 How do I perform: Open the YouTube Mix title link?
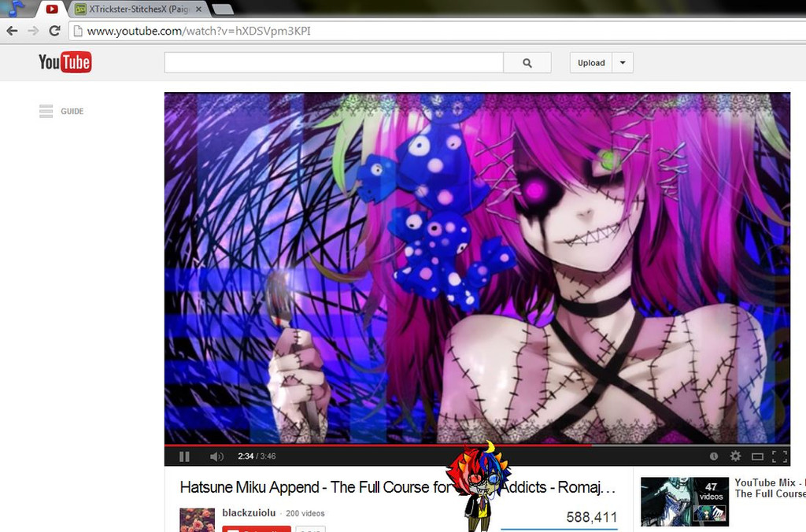click(x=770, y=488)
